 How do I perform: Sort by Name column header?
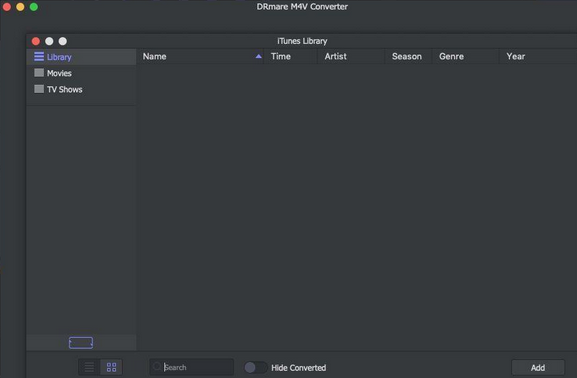point(200,56)
